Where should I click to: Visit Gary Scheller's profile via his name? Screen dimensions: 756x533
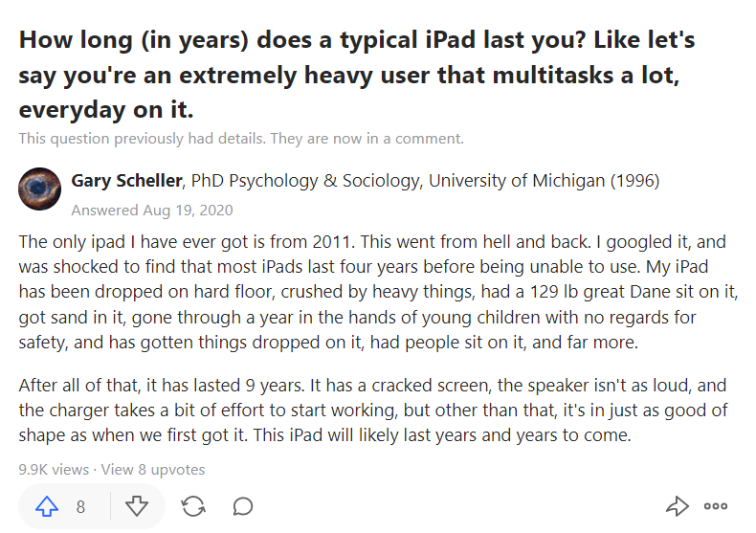click(x=126, y=181)
